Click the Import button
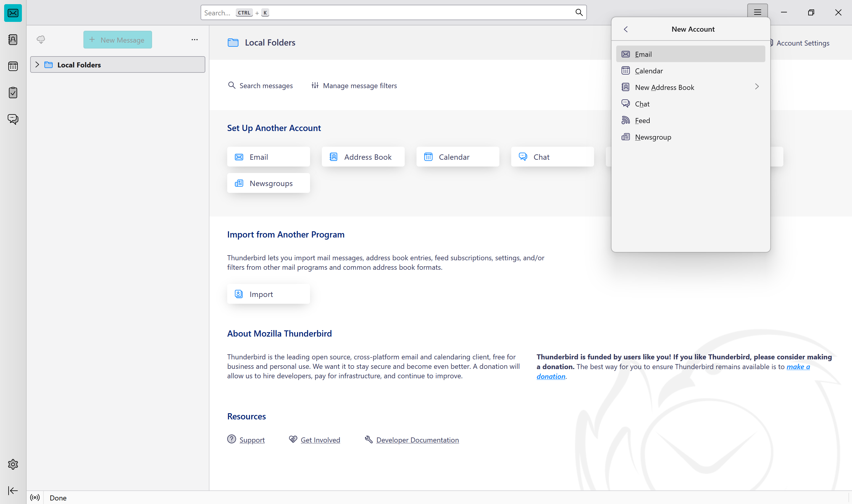The height and width of the screenshot is (504, 852). 268,294
